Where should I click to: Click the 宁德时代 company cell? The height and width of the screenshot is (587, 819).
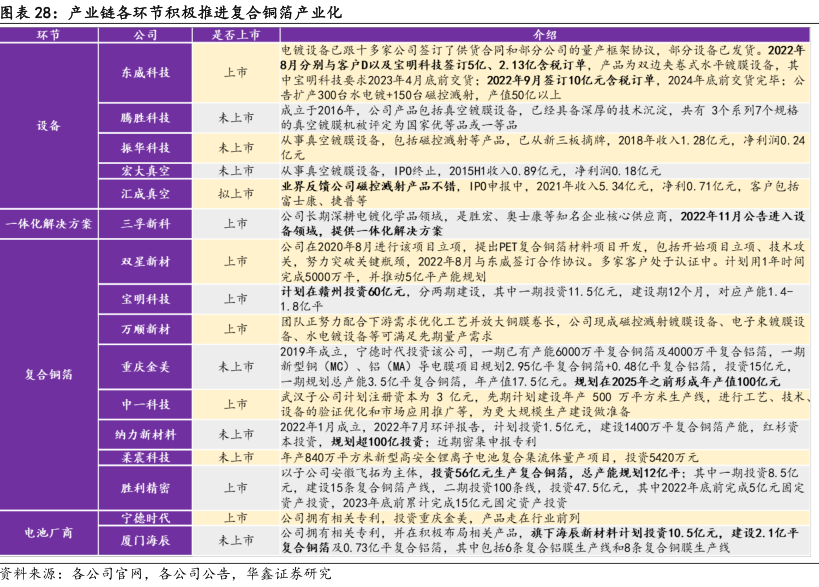click(x=145, y=518)
